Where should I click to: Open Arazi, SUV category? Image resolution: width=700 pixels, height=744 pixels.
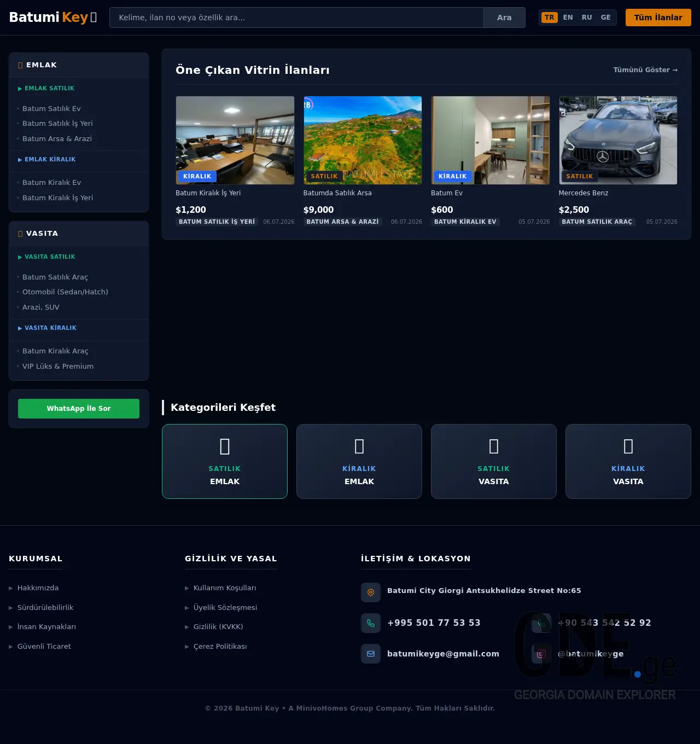(41, 307)
